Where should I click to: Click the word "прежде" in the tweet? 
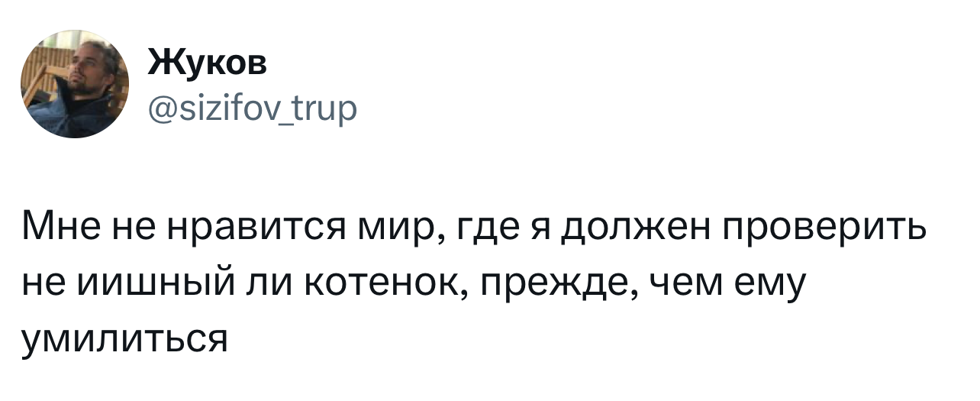pyautogui.click(x=547, y=285)
